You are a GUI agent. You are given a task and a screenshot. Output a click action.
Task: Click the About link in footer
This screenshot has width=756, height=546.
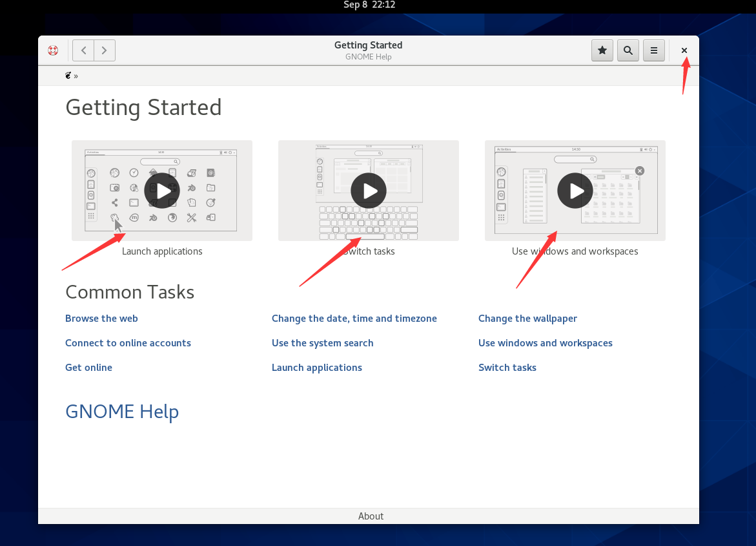[371, 516]
